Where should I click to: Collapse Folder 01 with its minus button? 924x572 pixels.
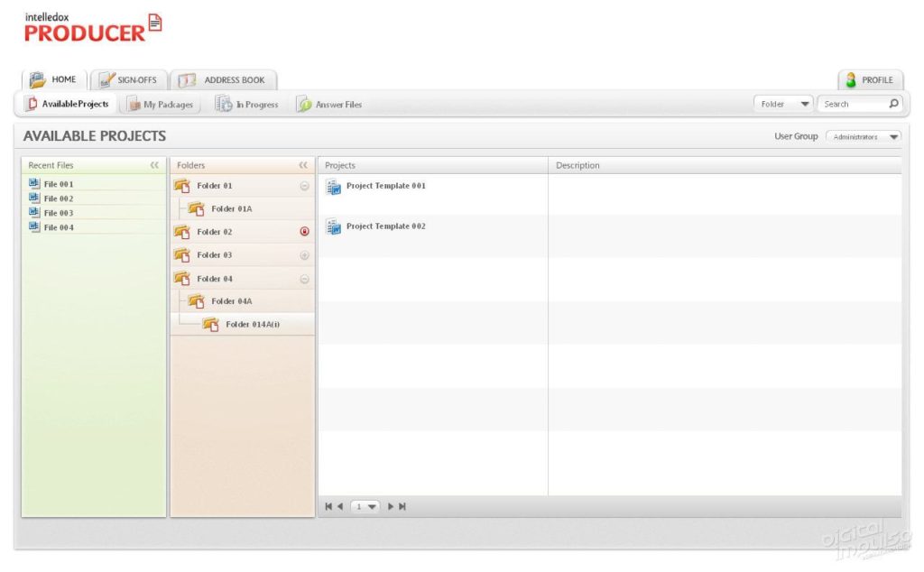(x=304, y=186)
